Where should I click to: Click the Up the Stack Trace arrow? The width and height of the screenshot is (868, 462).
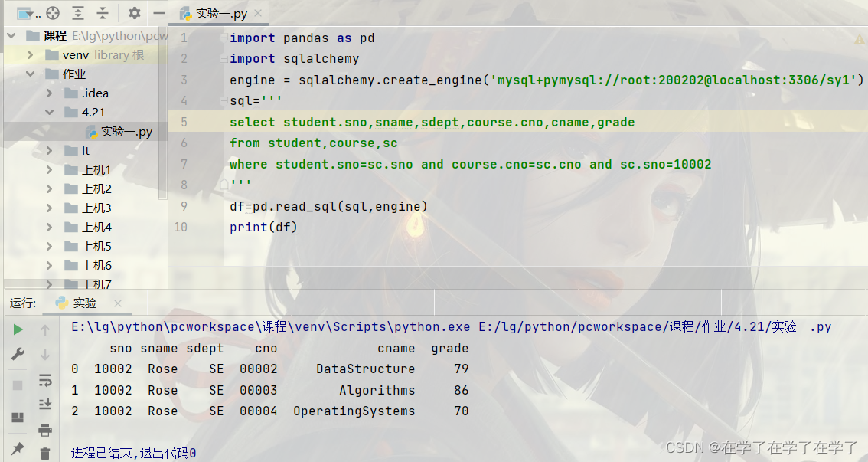point(45,331)
